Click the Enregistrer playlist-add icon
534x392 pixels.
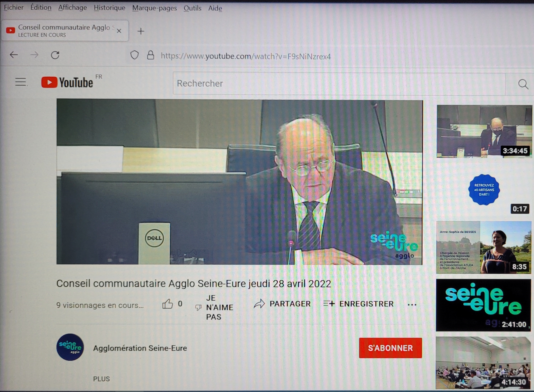coord(329,304)
